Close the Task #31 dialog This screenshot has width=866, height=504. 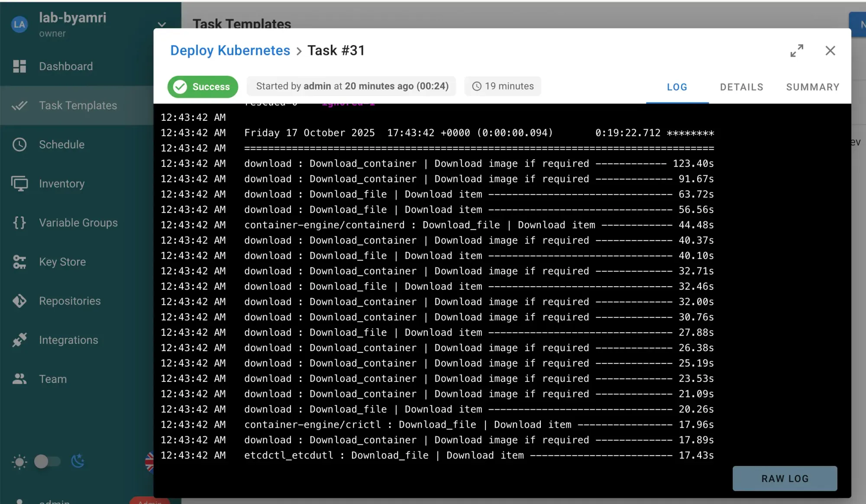[830, 51]
